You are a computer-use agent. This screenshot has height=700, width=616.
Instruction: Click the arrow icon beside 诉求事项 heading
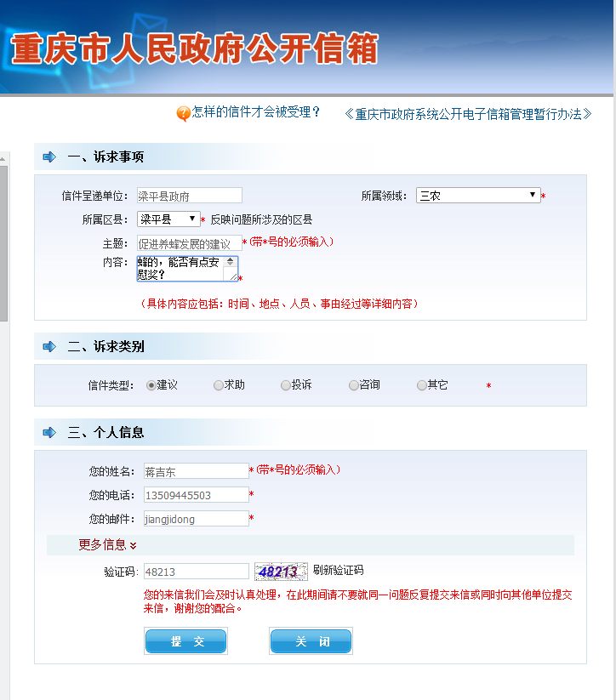tap(49, 157)
